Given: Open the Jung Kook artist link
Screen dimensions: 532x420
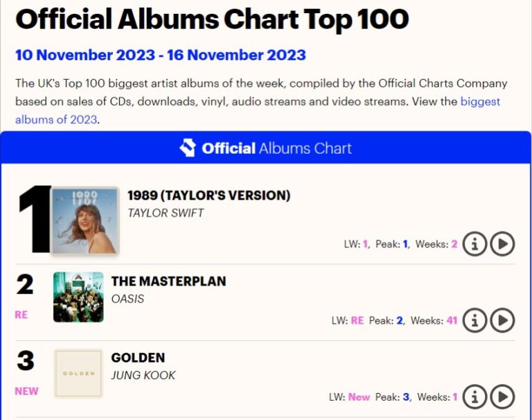Looking at the screenshot, I should [143, 375].
